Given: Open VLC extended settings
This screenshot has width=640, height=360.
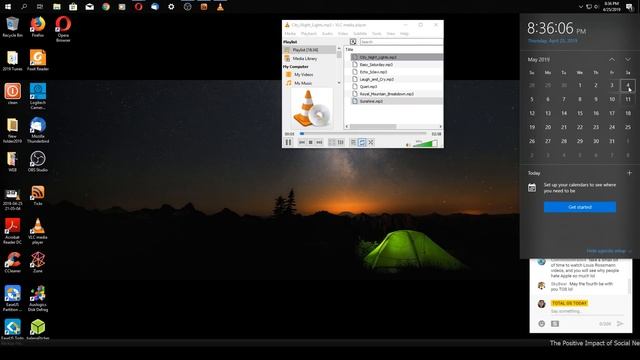Looking at the screenshot, I should pos(340,142).
